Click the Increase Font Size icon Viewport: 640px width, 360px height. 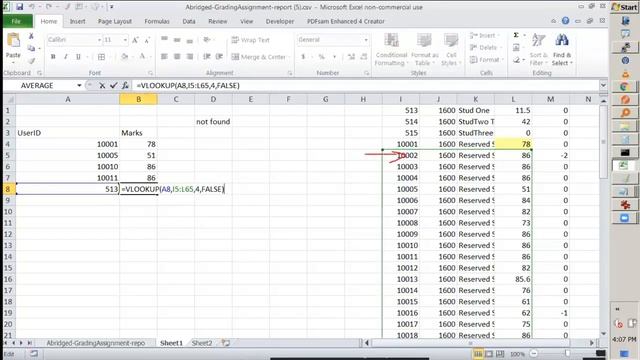[x=136, y=40]
